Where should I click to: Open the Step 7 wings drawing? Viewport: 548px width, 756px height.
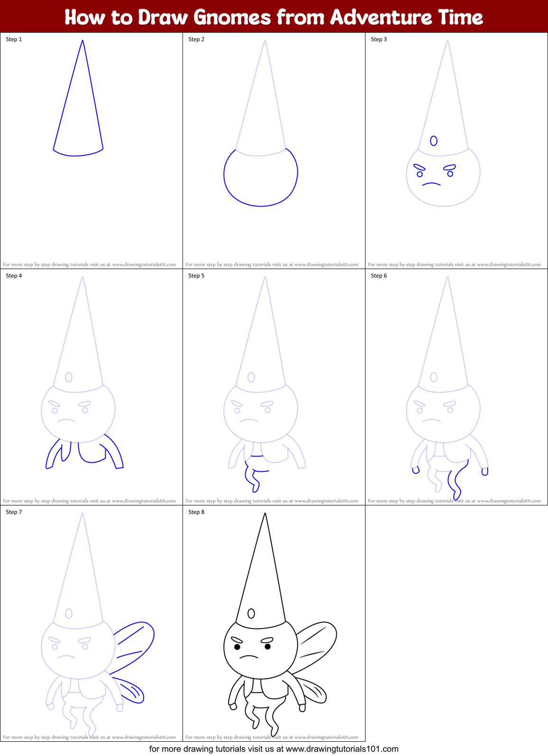[x=98, y=625]
